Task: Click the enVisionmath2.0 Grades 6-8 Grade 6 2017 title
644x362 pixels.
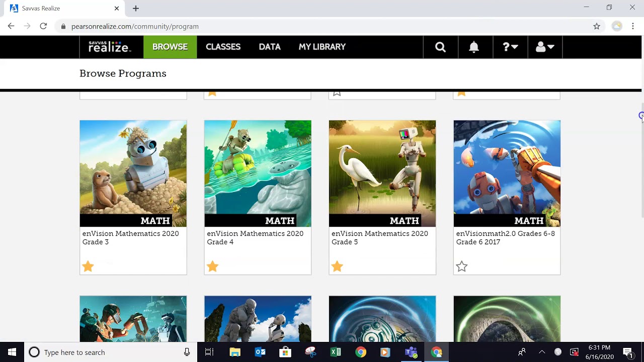Action: pos(506,238)
